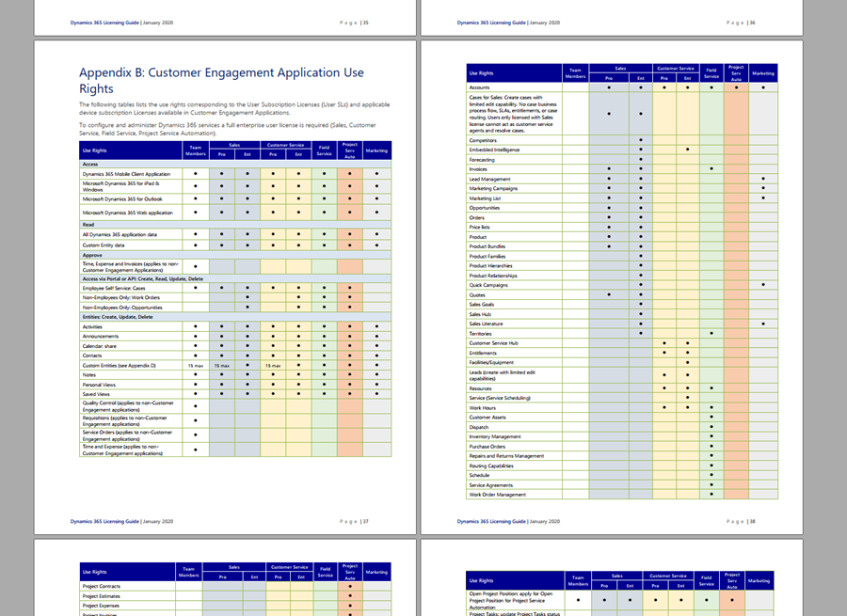Click the "Price lists" row label
The image size is (847, 616).
pos(479,228)
